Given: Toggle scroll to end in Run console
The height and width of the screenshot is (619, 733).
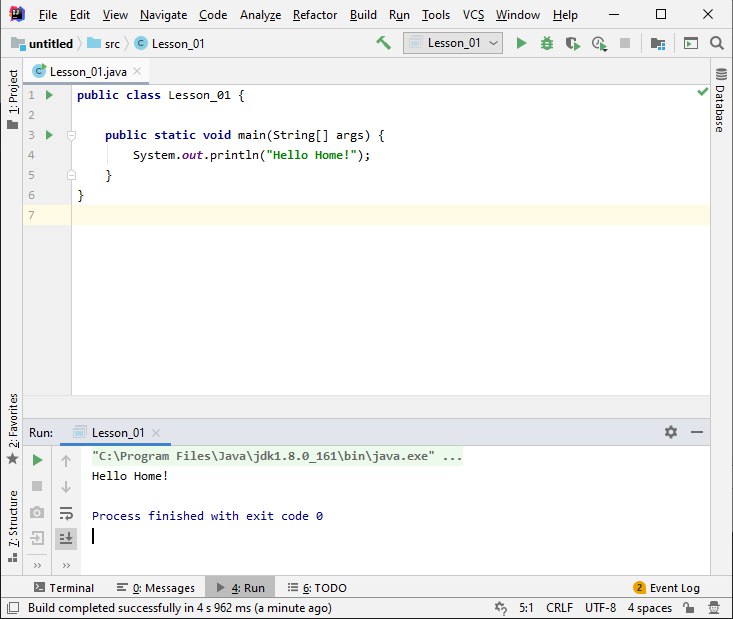Looking at the screenshot, I should pos(66,538).
